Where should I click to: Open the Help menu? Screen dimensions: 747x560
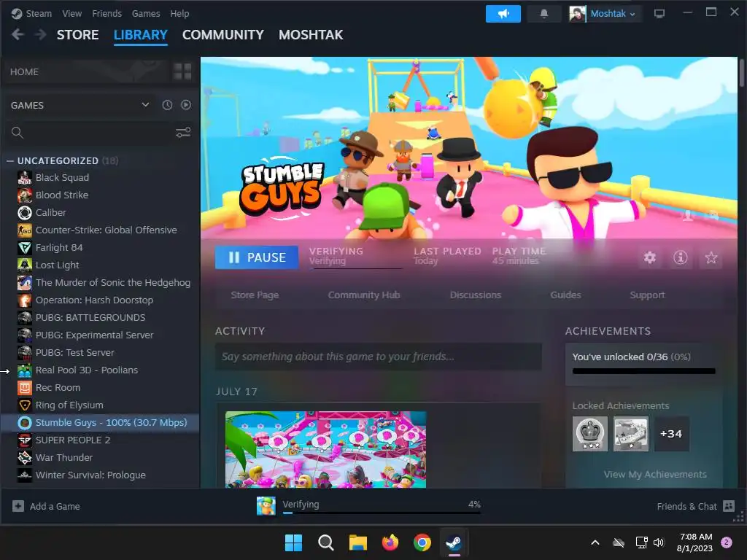coord(179,14)
